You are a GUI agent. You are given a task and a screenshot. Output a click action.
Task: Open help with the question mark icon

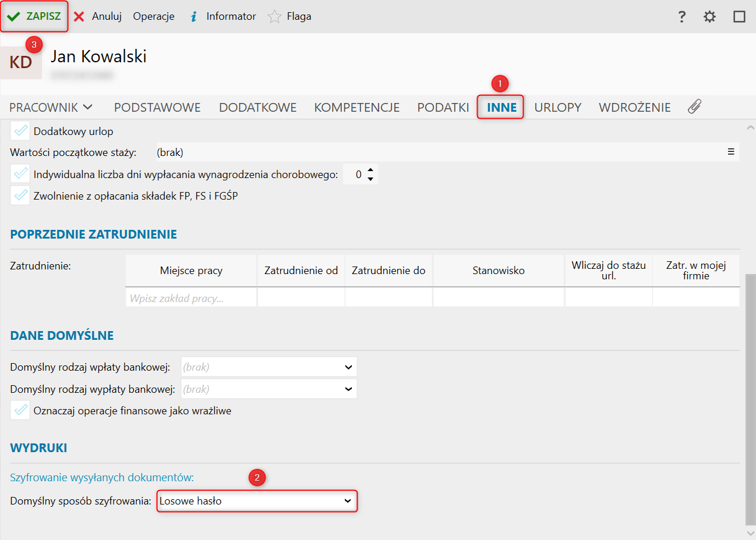(682, 16)
